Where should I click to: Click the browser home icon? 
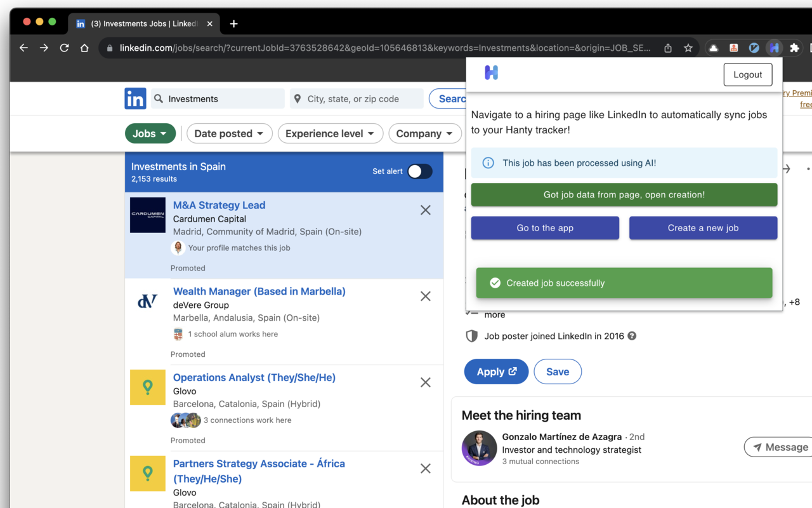pyautogui.click(x=84, y=48)
